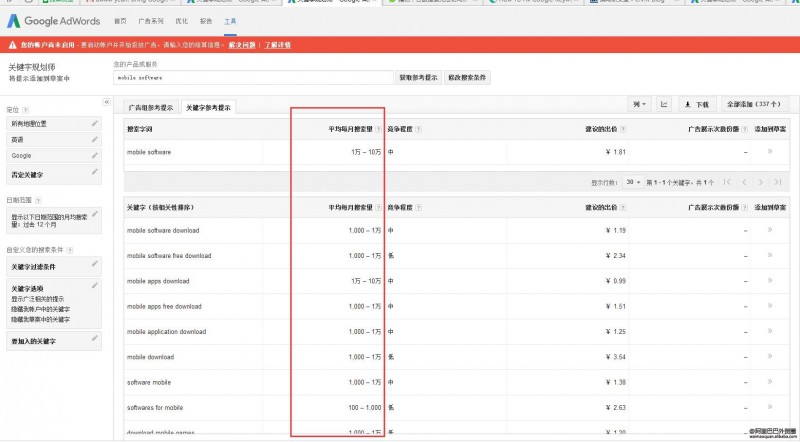Viewport: 800px width, 442px height.
Task: Collapse the left sidebar with double-arrow icon
Action: (x=107, y=102)
